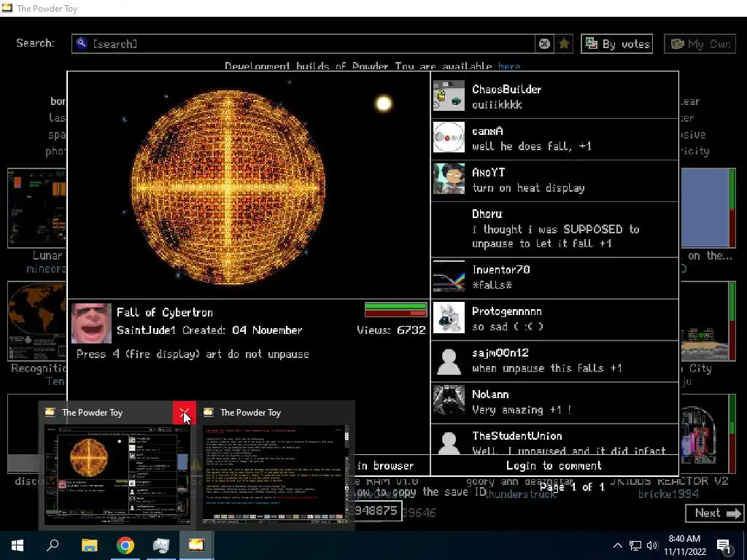This screenshot has width=747, height=560.
Task: Open the notification center icon
Action: point(724,546)
